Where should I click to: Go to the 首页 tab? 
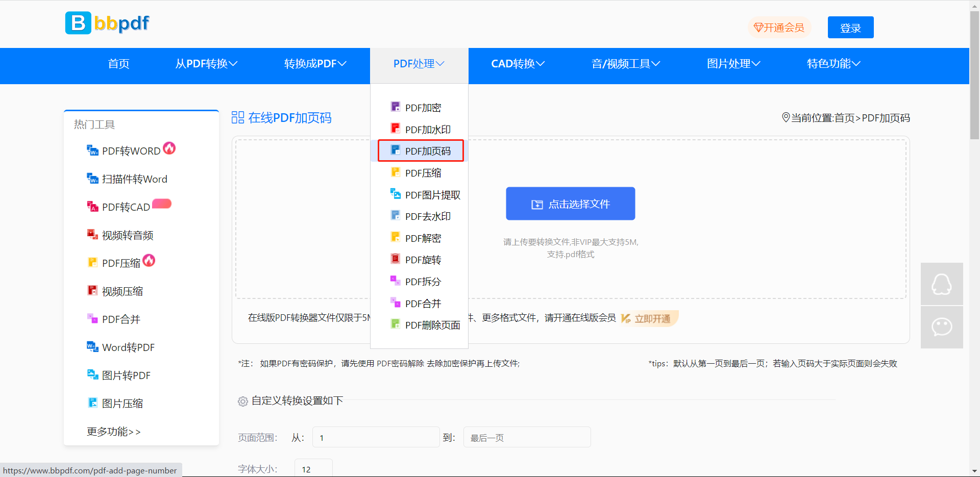coord(118,64)
